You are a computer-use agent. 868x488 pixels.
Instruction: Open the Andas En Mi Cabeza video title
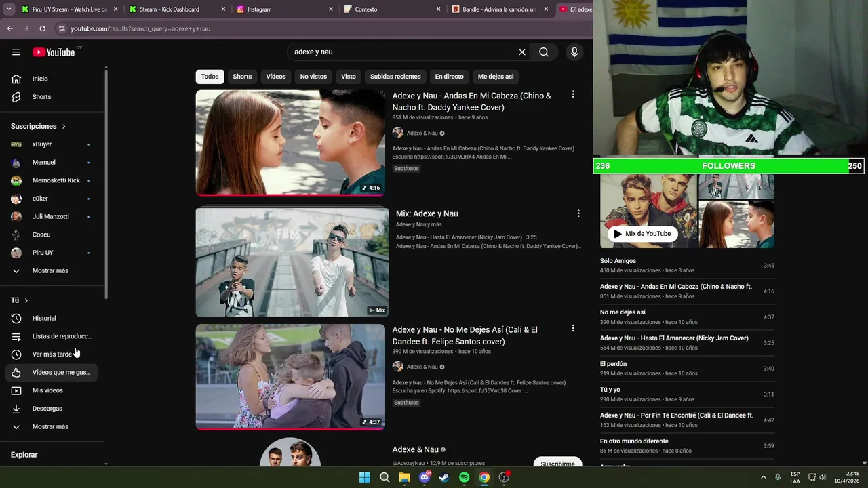click(471, 102)
